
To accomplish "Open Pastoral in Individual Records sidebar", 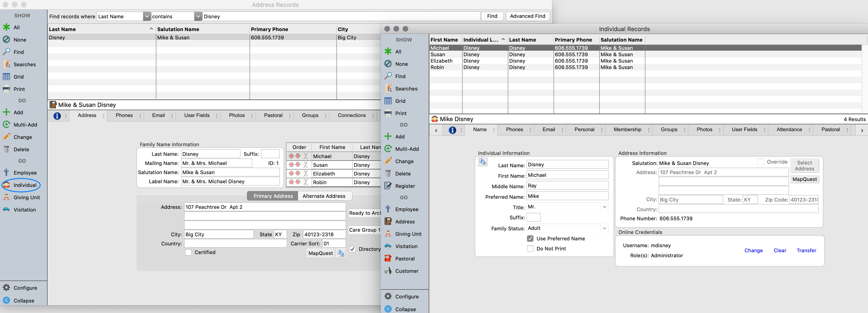I will point(404,258).
